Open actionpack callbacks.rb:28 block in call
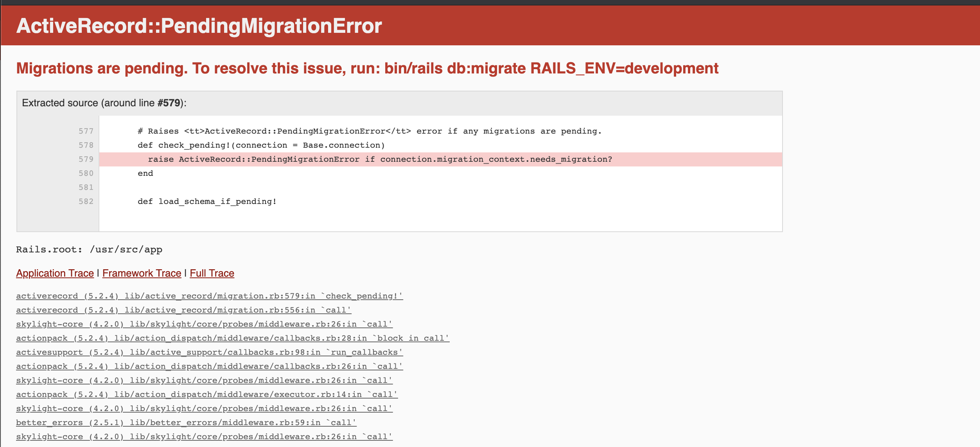 point(232,338)
